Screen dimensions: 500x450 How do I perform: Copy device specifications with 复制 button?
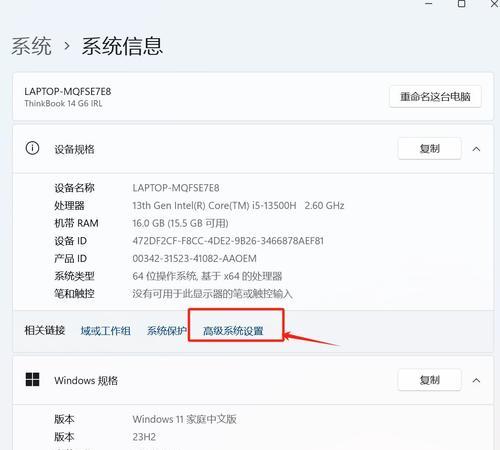[430, 148]
